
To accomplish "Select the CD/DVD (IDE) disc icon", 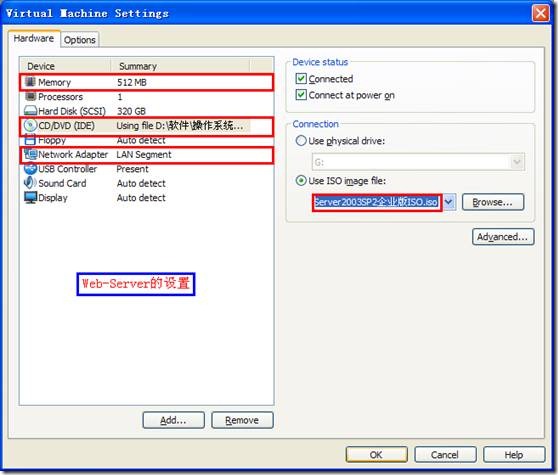I will coord(30,125).
